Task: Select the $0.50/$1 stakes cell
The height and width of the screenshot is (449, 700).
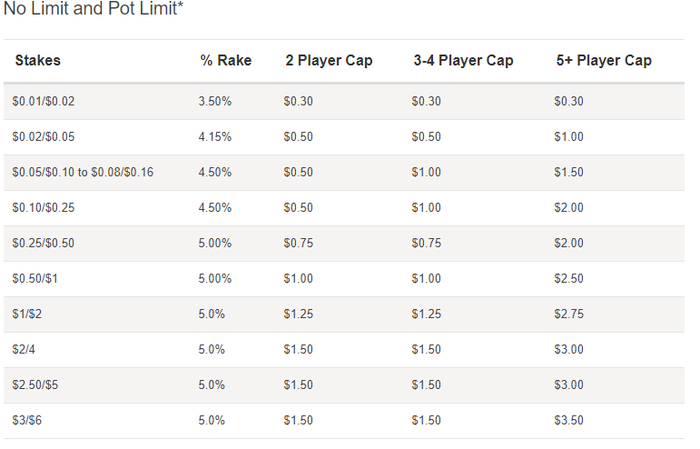Action: pos(36,279)
